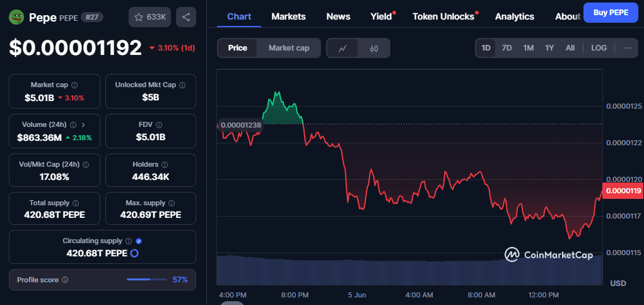Show info for Vol/Mkt Cap (24h)
644x305 pixels.
[x=86, y=164]
